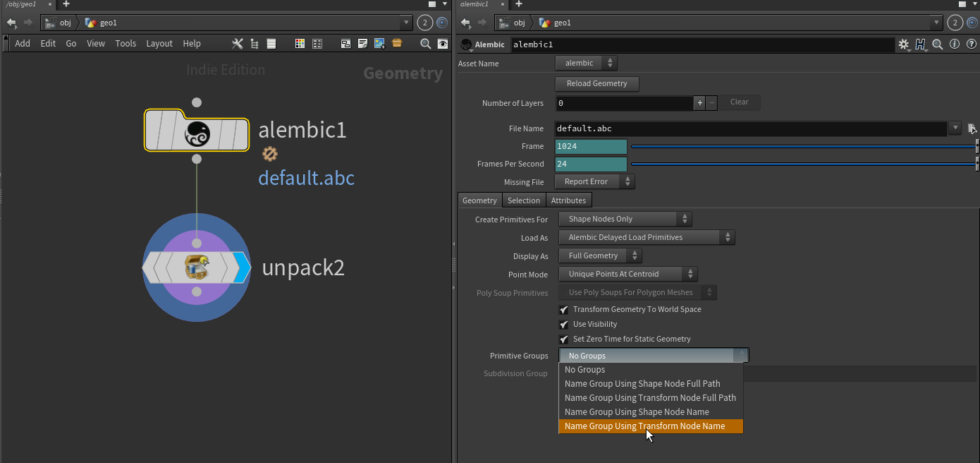Uncheck Set Zero Time for Static Geometry
The width and height of the screenshot is (980, 463).
pyautogui.click(x=564, y=339)
